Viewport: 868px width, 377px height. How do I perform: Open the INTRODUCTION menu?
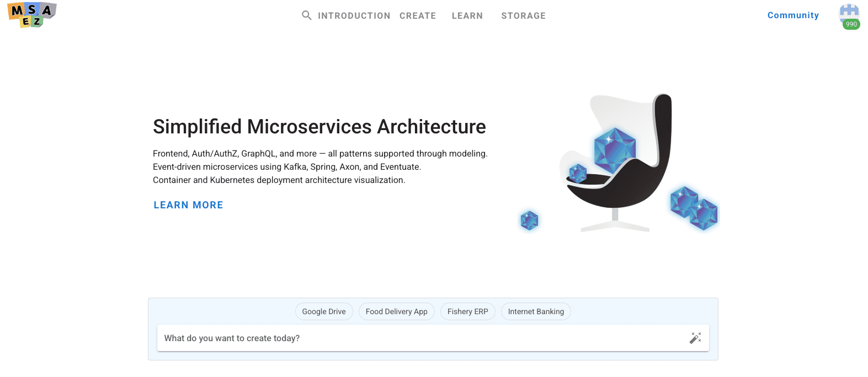[354, 16]
